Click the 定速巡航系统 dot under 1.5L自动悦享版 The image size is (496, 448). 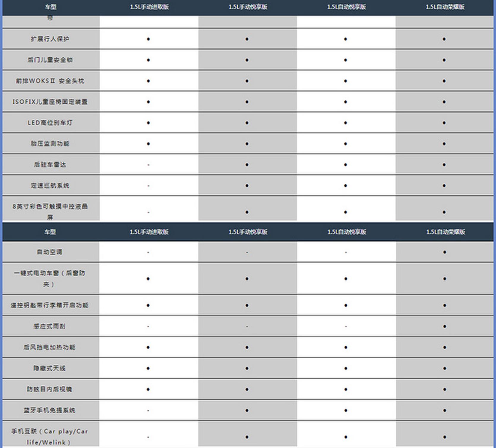tap(345, 186)
